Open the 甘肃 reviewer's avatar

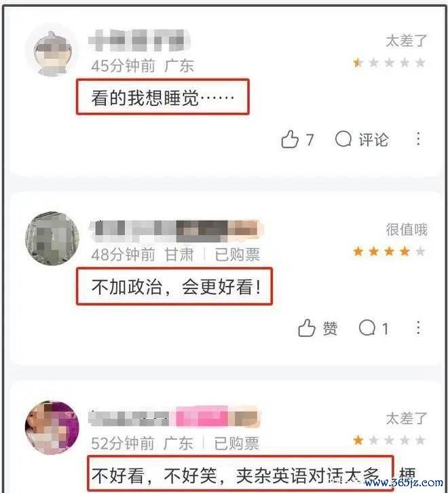click(52, 238)
